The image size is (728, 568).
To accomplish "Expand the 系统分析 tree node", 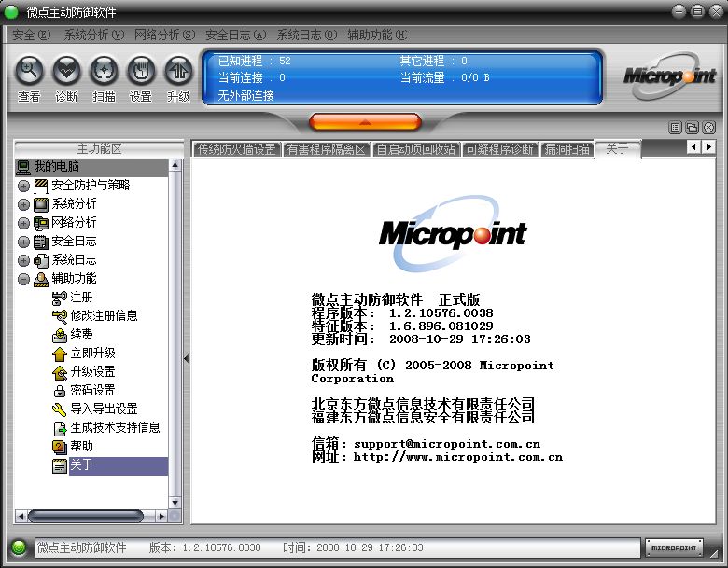I will (x=23, y=204).
